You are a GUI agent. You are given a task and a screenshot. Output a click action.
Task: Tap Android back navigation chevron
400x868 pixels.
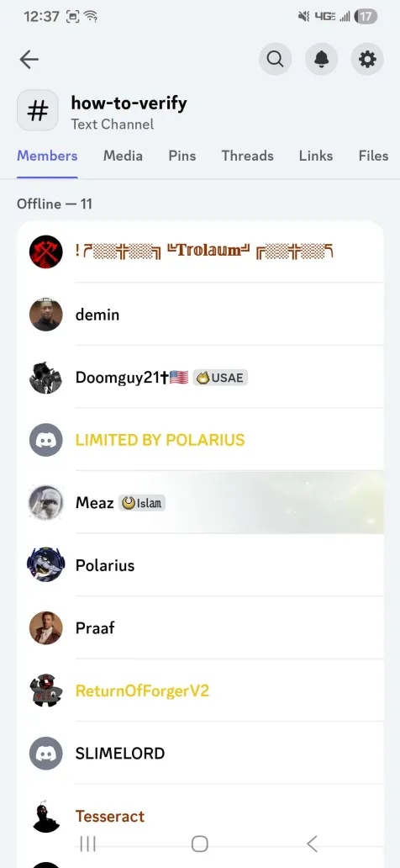pyautogui.click(x=312, y=844)
